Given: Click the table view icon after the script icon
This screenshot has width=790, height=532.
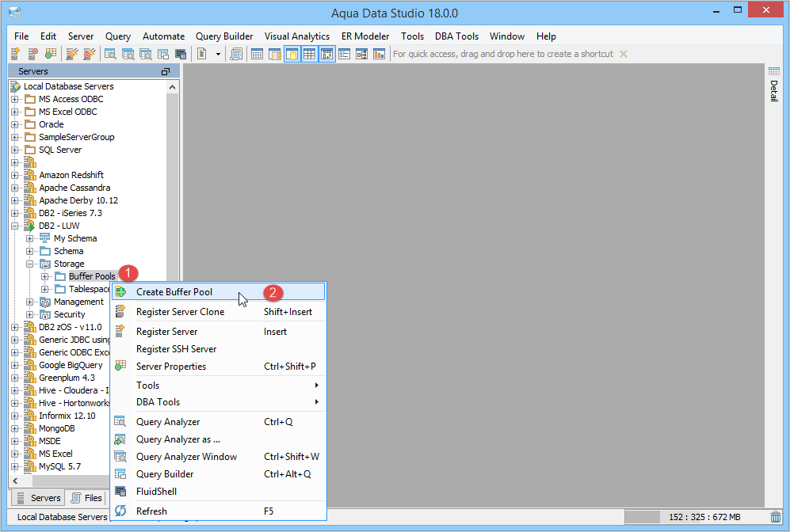Looking at the screenshot, I should click(x=257, y=53).
